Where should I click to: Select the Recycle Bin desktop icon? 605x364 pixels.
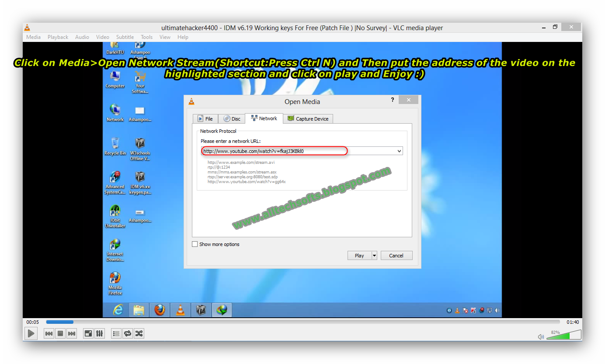click(115, 147)
